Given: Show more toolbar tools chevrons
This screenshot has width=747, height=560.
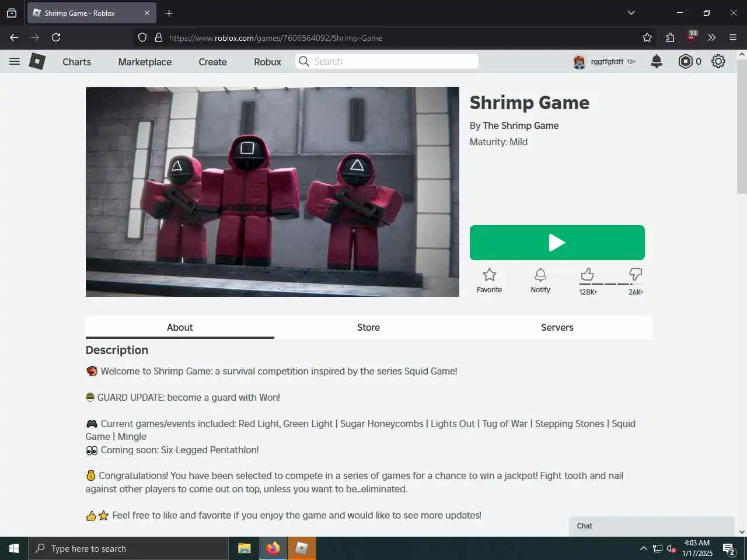Looking at the screenshot, I should 711,37.
